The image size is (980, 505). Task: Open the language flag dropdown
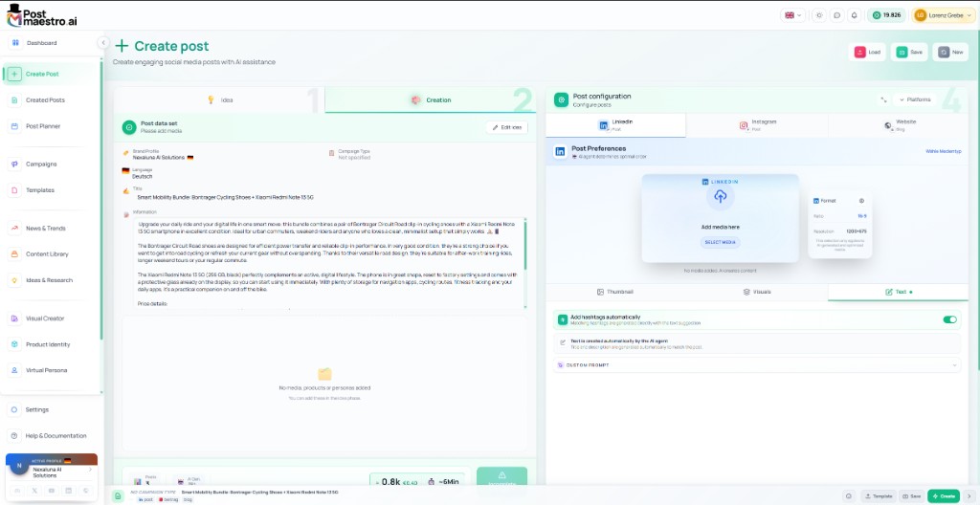(792, 15)
